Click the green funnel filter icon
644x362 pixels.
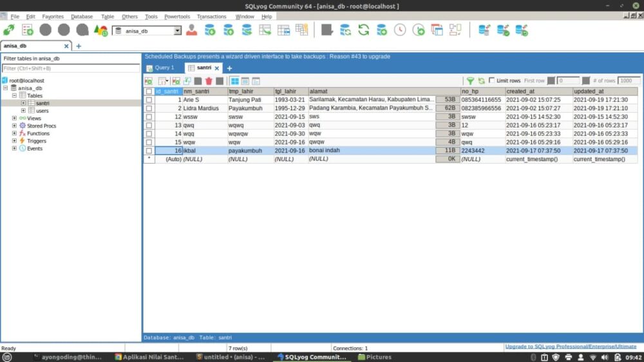click(x=470, y=81)
